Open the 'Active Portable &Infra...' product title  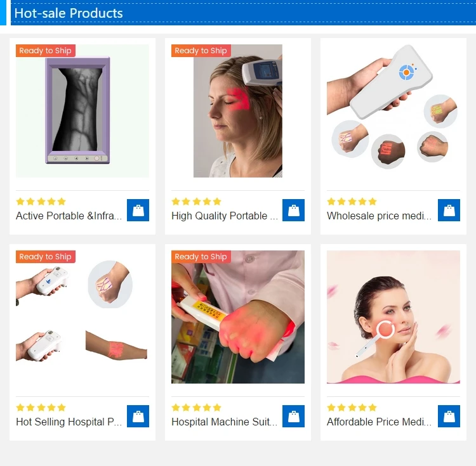[69, 216]
